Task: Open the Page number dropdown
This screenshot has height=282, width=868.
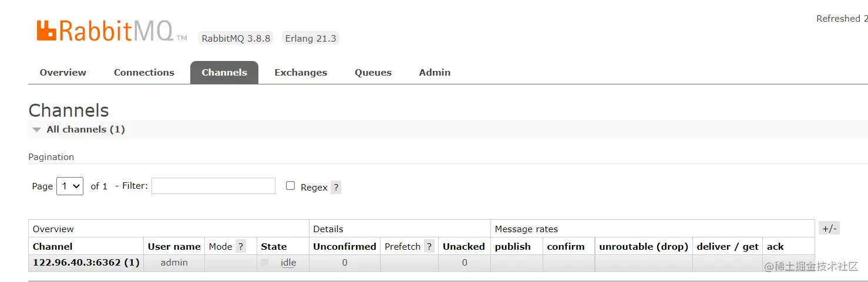Action: click(x=70, y=186)
